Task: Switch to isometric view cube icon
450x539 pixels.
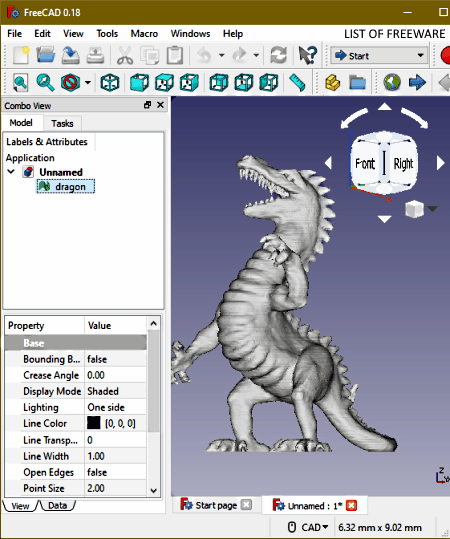Action: pos(110,83)
